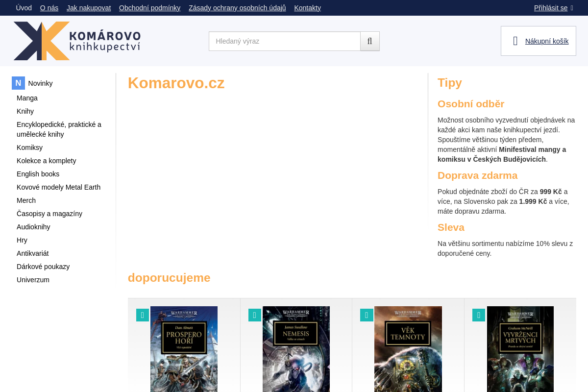Click teal badge on Vyvrženci mrtvých book
588x392 pixels.
479,315
